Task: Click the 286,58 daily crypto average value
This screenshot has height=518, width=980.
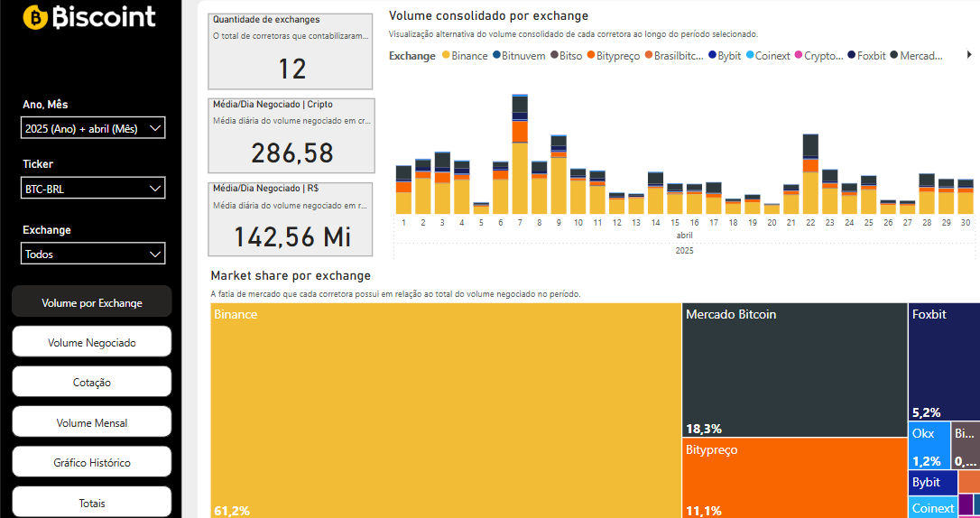Action: click(x=291, y=153)
